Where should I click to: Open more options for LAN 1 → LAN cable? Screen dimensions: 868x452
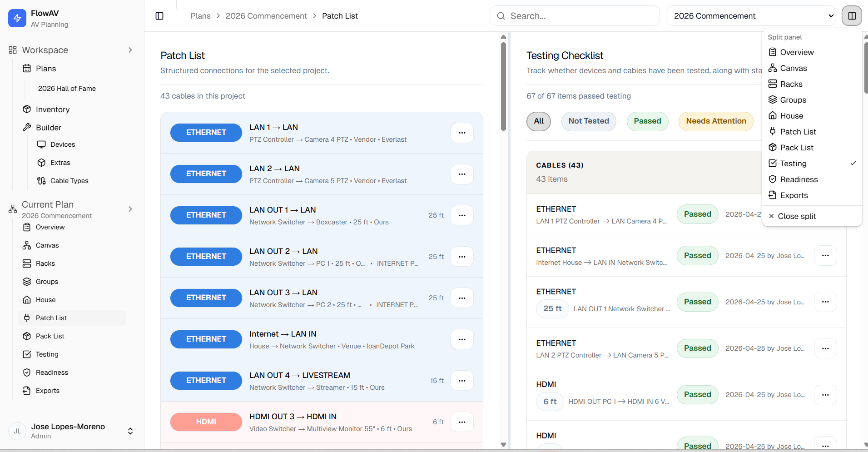click(x=462, y=133)
